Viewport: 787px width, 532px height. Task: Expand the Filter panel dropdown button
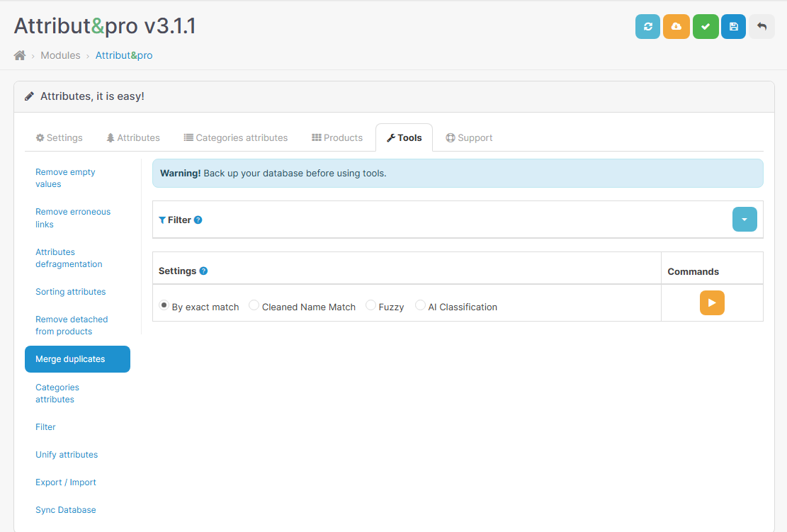(744, 220)
